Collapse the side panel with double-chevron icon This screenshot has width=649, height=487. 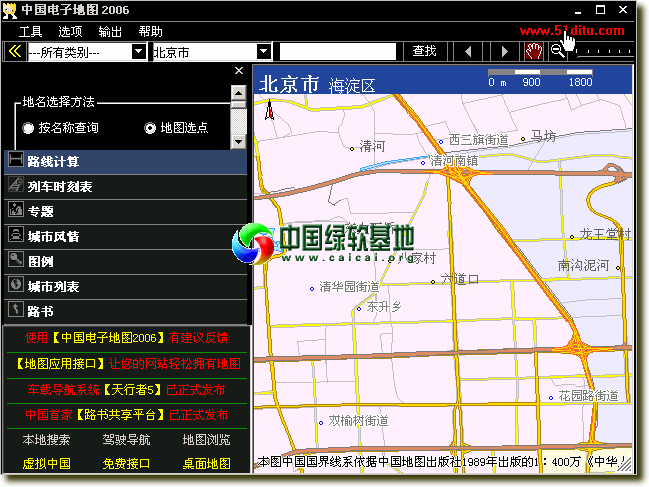click(15, 52)
